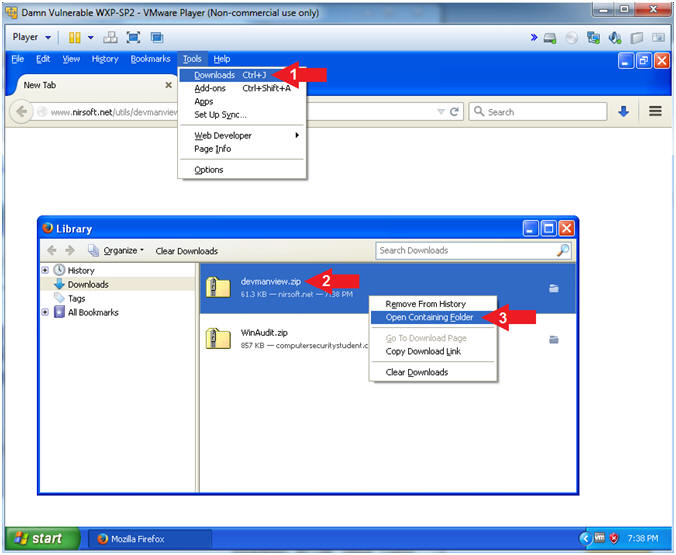Screen dimensions: 676x555
Task: Select Downloads in the Library sidebar
Action: click(x=88, y=285)
